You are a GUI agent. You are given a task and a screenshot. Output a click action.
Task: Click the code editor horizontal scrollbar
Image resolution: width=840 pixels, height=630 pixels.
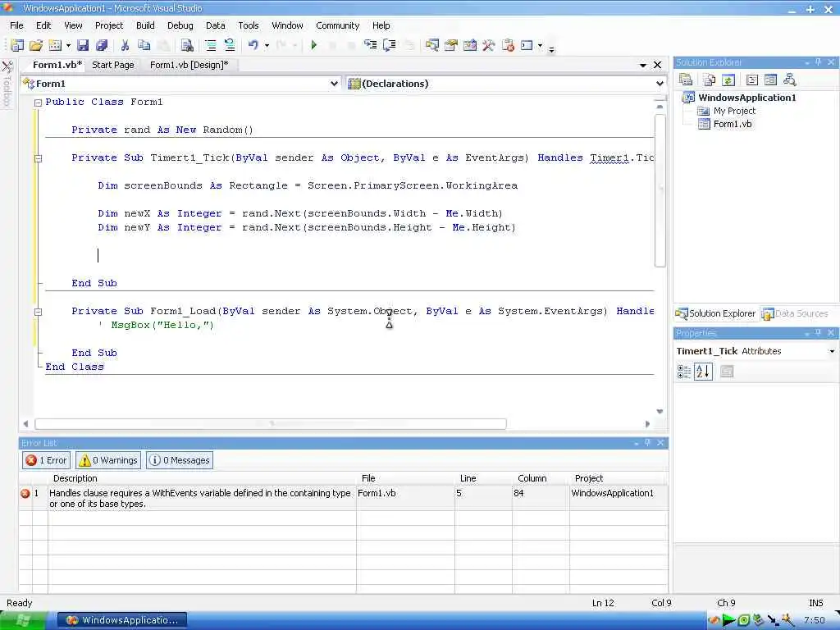[x=271, y=424]
